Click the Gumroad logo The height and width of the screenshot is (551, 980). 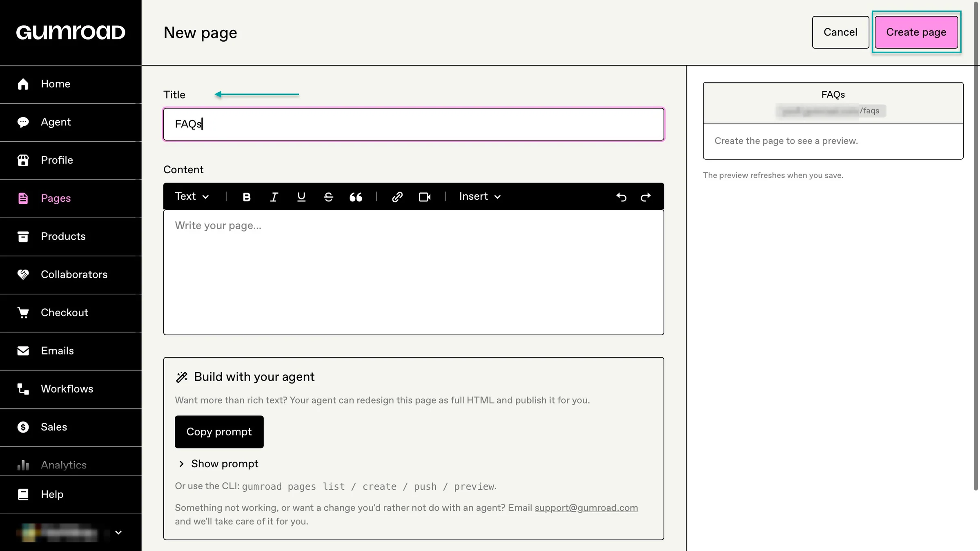71,33
